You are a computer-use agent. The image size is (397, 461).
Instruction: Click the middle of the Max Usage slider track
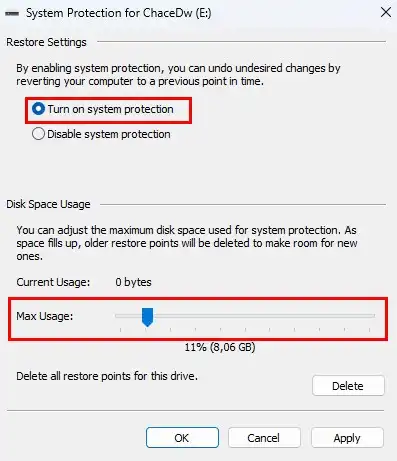pyautogui.click(x=245, y=315)
